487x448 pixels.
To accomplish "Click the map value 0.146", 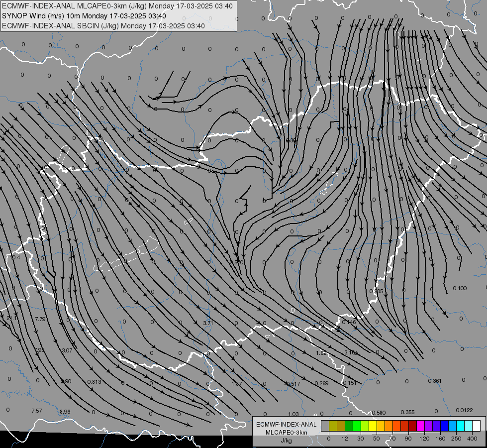I will point(349,322).
